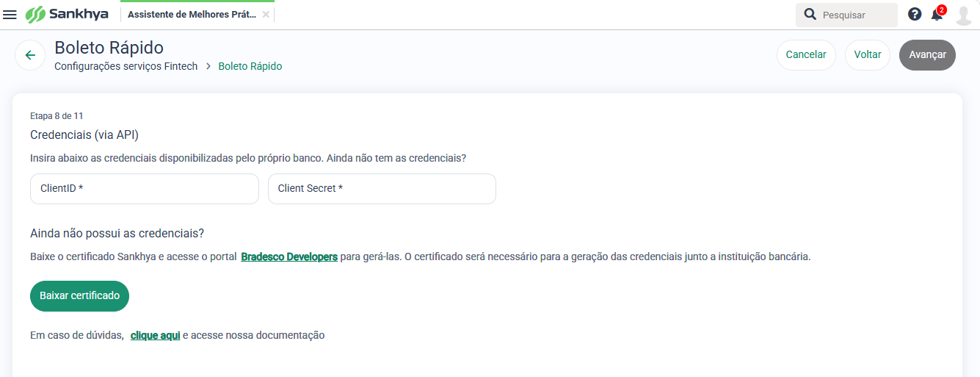The height and width of the screenshot is (377, 980).
Task: Open the Bradesco Developers link
Action: coord(289,257)
